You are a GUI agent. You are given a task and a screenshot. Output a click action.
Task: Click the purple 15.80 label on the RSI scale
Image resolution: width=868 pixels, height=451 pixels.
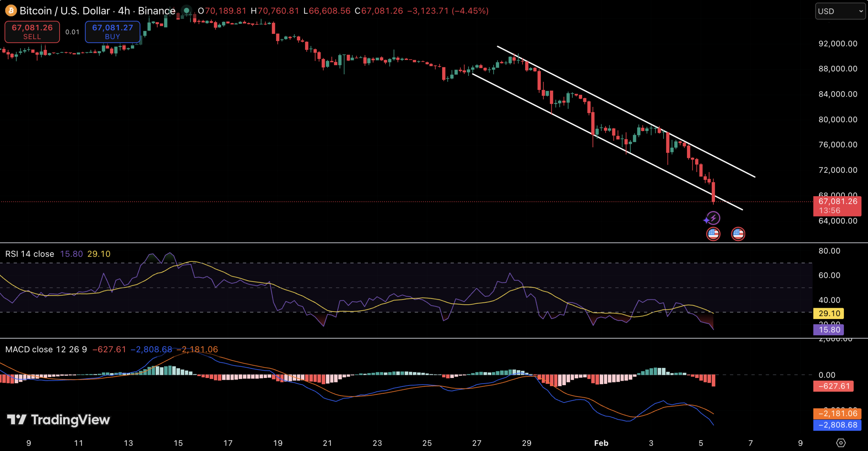coord(829,330)
